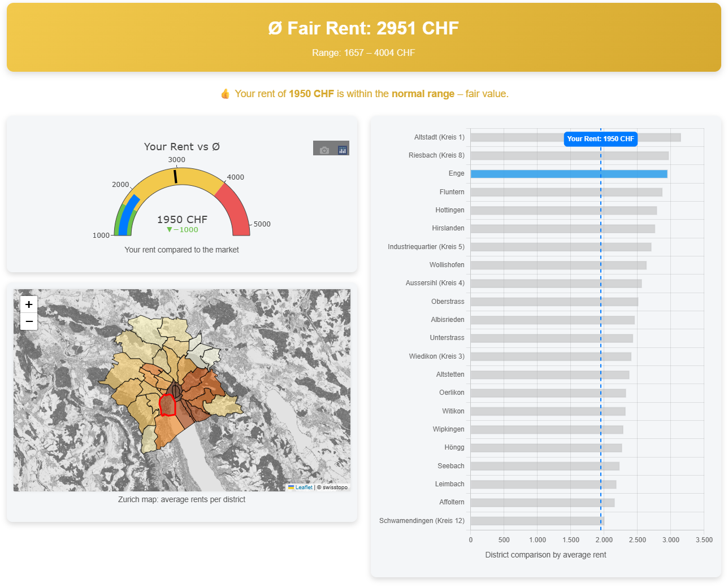The image size is (728, 588).
Task: Click the highlighted blue Enge bar
Action: (x=569, y=174)
